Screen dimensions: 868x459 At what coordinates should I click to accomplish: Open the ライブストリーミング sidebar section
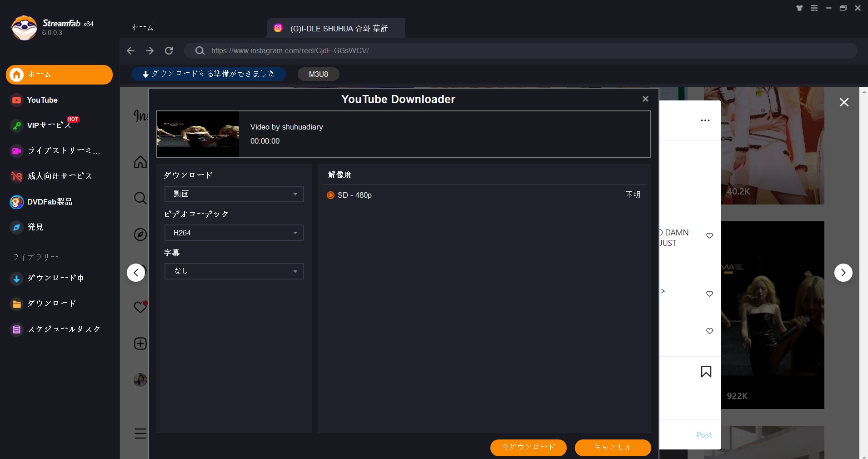(55, 150)
